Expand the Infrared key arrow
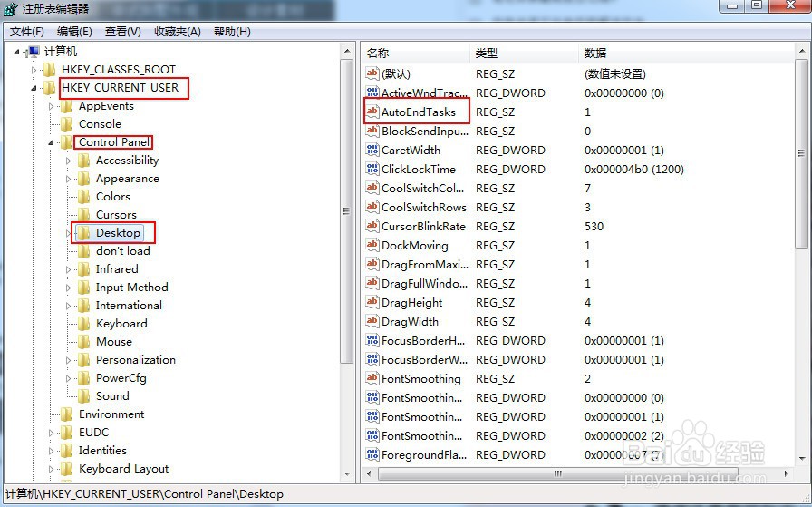The width and height of the screenshot is (812, 507). 68,269
